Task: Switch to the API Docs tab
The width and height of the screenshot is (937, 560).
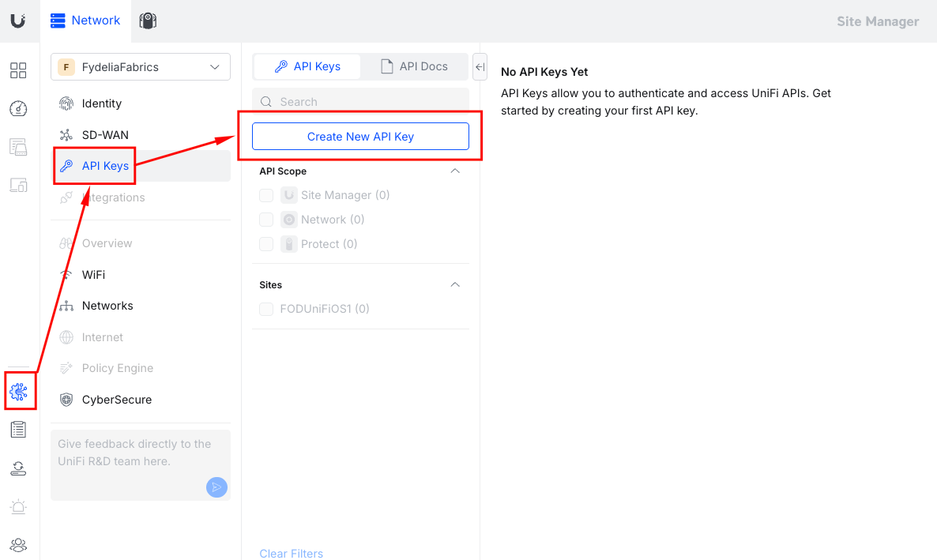Action: (x=414, y=66)
